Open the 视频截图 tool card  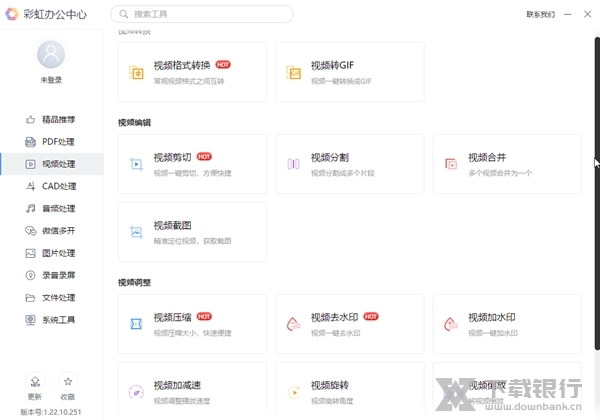pos(192,232)
